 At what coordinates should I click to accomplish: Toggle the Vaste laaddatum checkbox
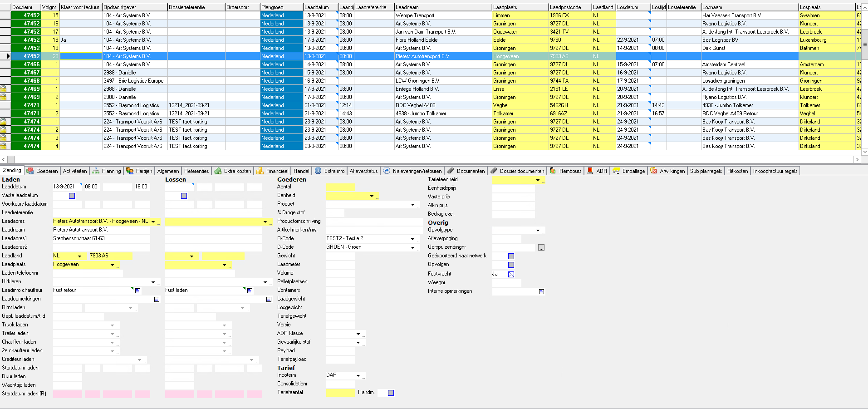tap(72, 196)
